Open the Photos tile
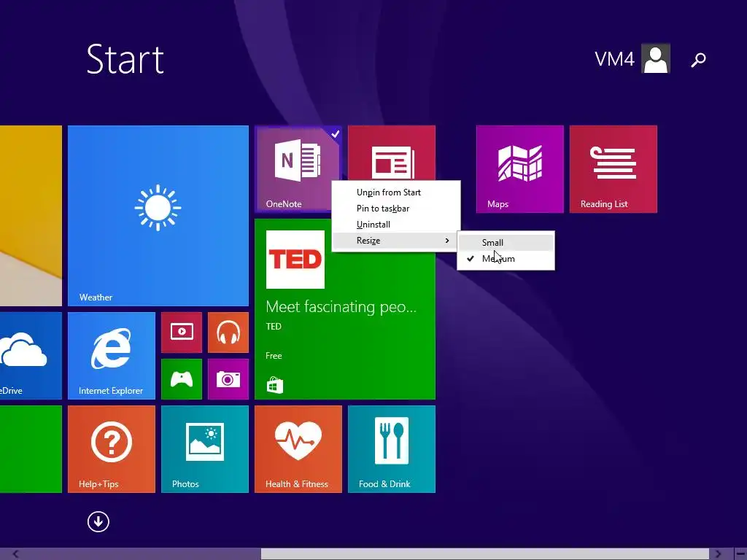The image size is (747, 560). tap(205, 449)
